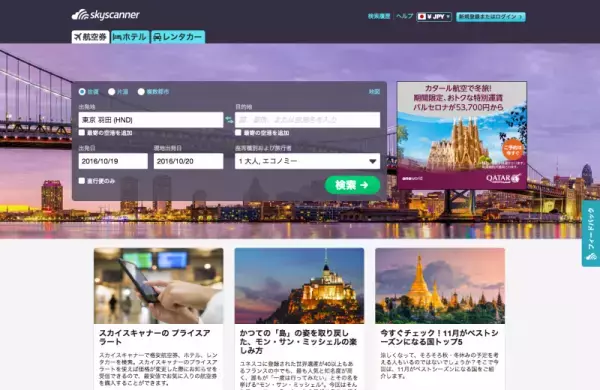Click the green 検索 search button
The height and width of the screenshot is (390, 600).
[352, 185]
